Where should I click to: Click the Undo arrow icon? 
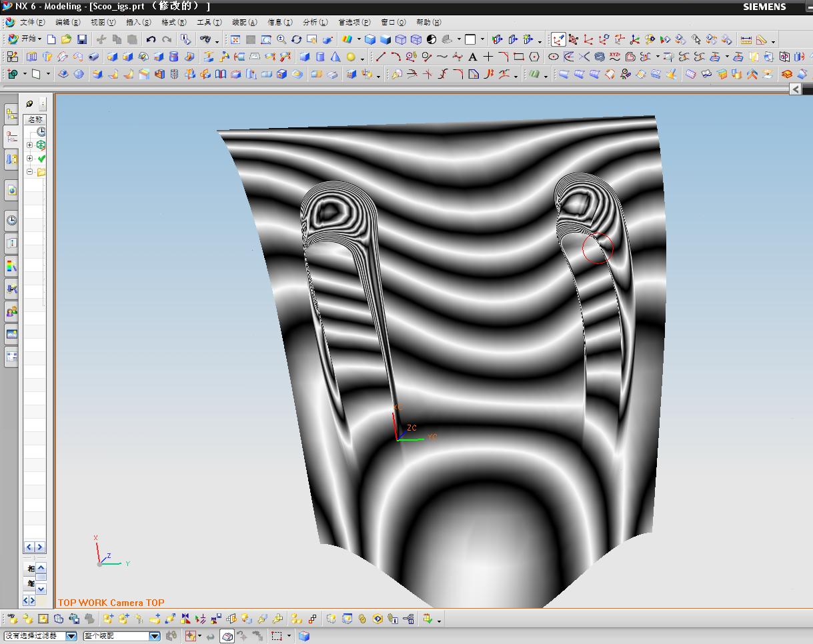click(x=151, y=39)
